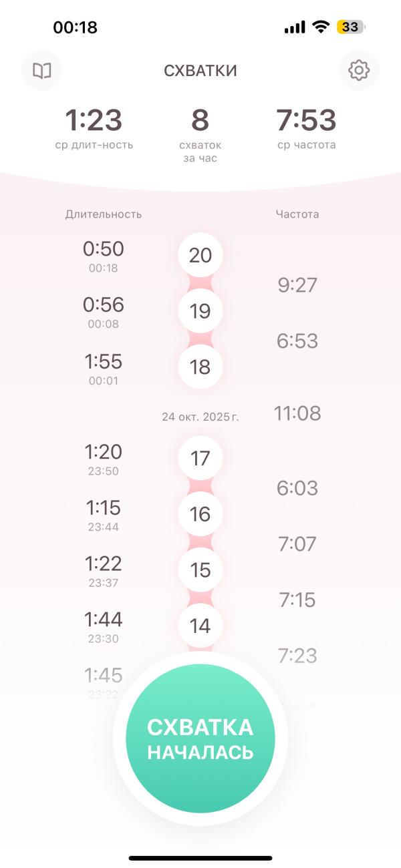Tap average frequency 7:53 stat
401x868 pixels.
pos(306,127)
